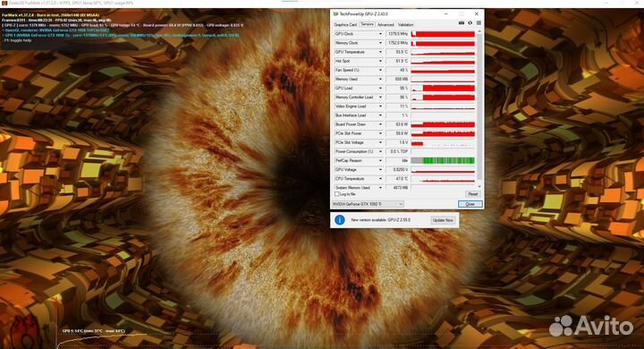
Task: Expand the CPU Temperature dropdown
Action: point(380,178)
